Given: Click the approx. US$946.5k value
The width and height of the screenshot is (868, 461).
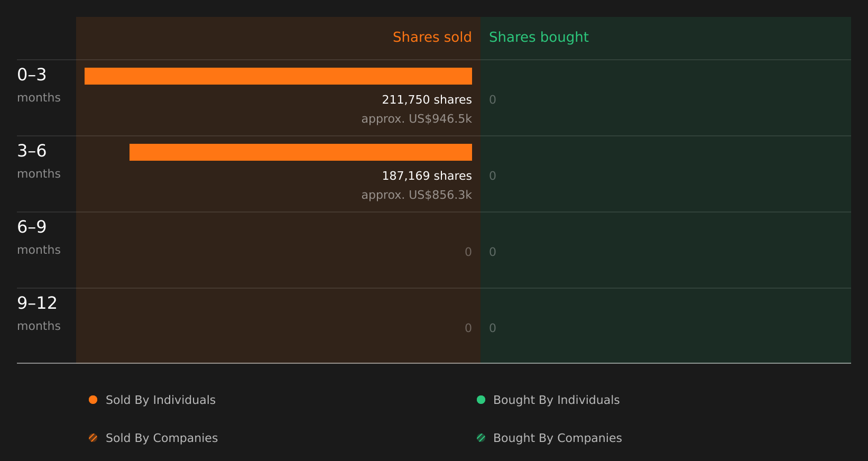Looking at the screenshot, I should pos(417,119).
